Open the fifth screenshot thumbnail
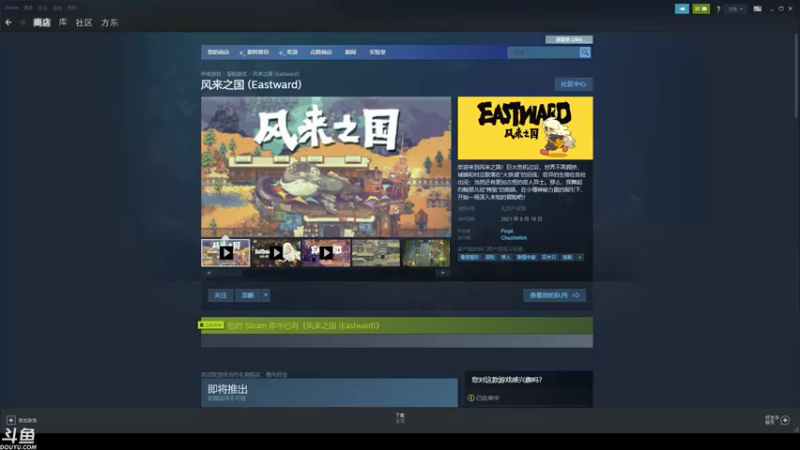The height and width of the screenshot is (450, 800). click(426, 253)
